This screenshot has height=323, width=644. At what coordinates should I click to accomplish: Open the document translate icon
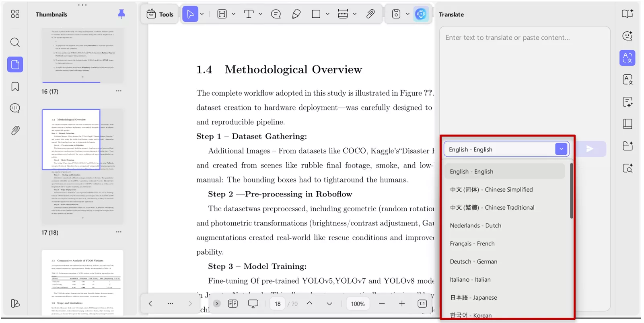(x=628, y=80)
